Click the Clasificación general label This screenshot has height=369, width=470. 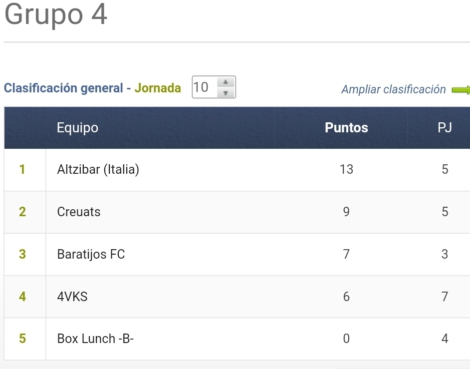point(63,88)
